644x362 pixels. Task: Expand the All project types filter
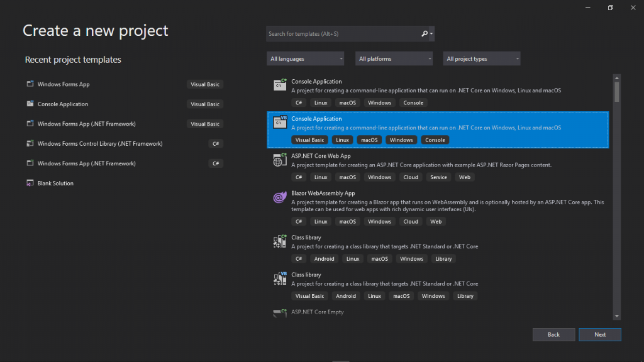(x=481, y=58)
